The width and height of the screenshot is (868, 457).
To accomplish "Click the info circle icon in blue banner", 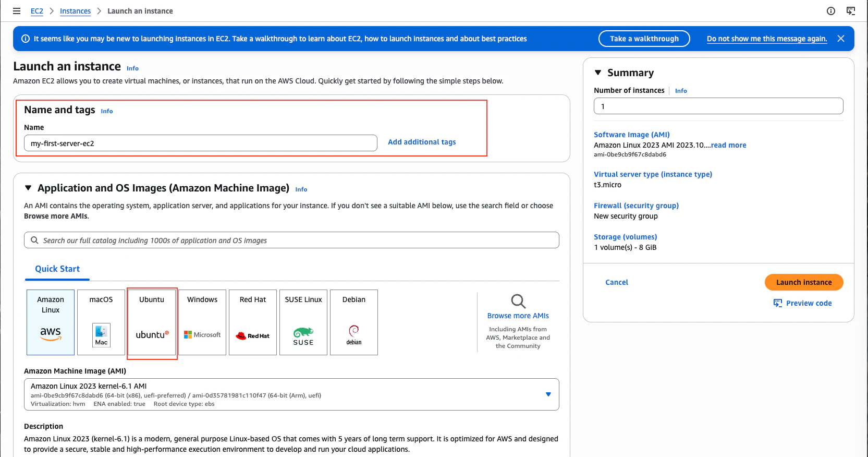I will click(x=25, y=39).
